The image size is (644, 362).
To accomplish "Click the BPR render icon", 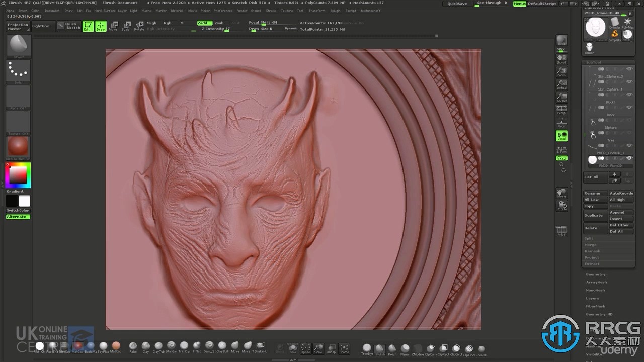I will point(561,41).
